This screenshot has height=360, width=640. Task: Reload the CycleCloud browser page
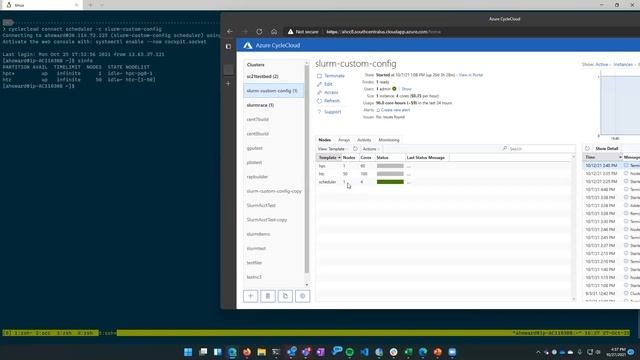point(259,31)
